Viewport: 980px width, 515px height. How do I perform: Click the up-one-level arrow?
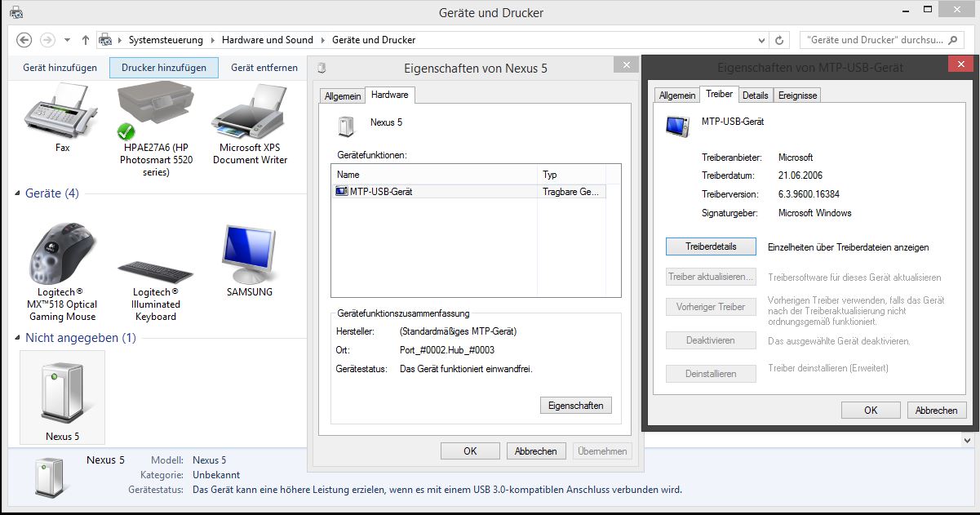(86, 39)
